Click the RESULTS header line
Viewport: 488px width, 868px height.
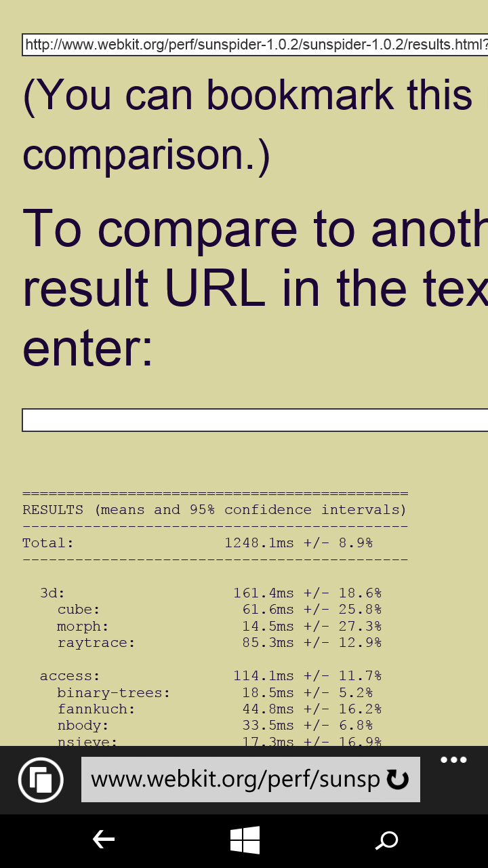[x=214, y=510]
